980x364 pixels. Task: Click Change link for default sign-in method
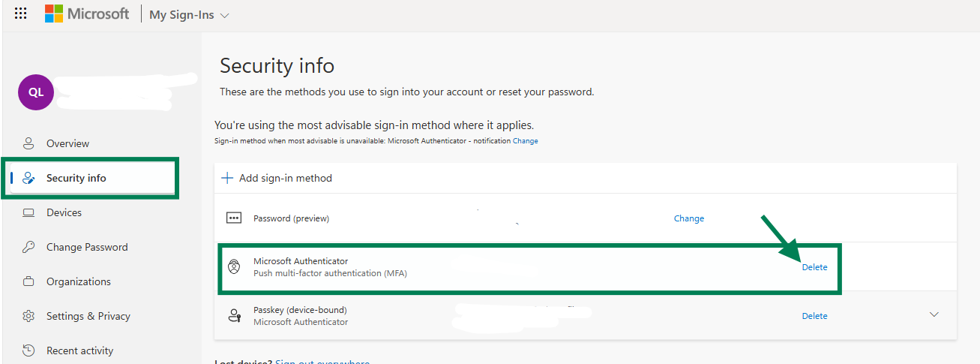(525, 141)
